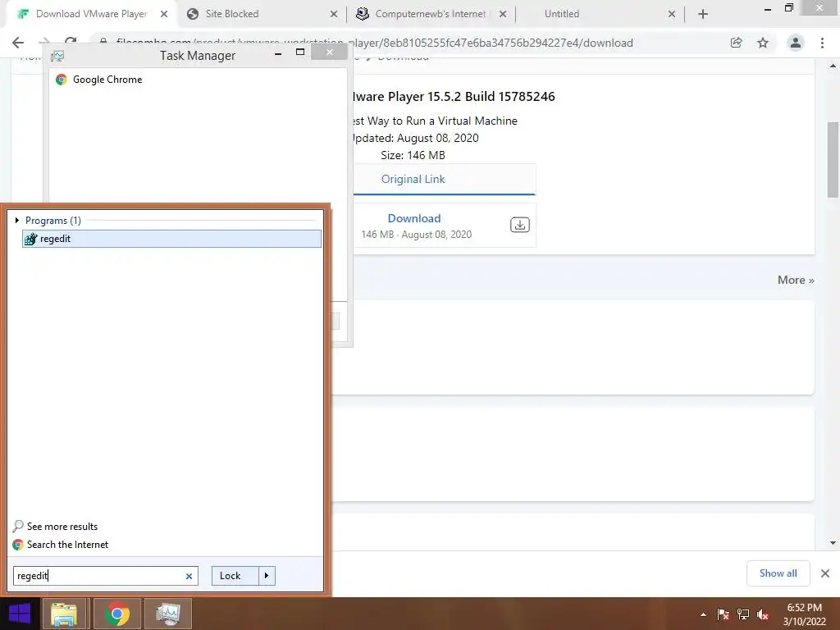Click the muted volume tray icon

(763, 614)
